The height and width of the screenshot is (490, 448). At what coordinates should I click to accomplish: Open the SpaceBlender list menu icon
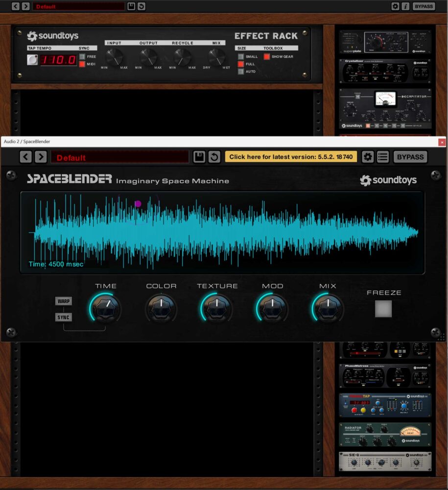point(383,157)
